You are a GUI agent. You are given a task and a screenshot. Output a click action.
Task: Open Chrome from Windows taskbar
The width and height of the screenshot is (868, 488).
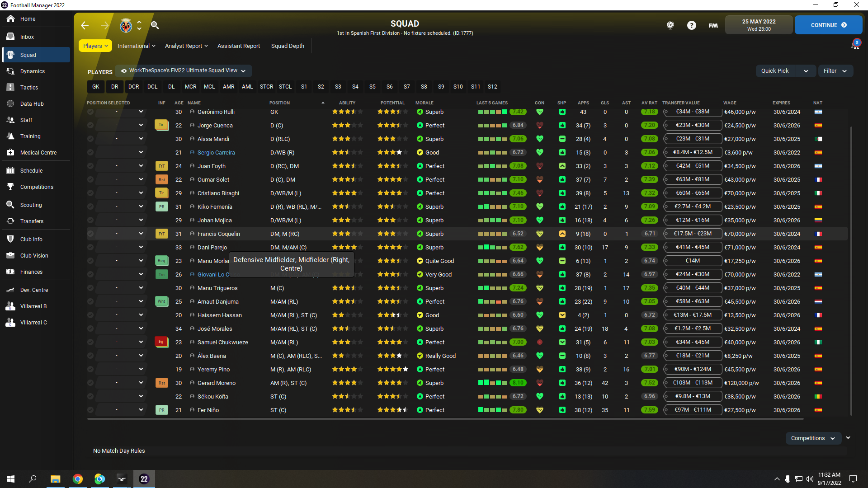[78, 479]
